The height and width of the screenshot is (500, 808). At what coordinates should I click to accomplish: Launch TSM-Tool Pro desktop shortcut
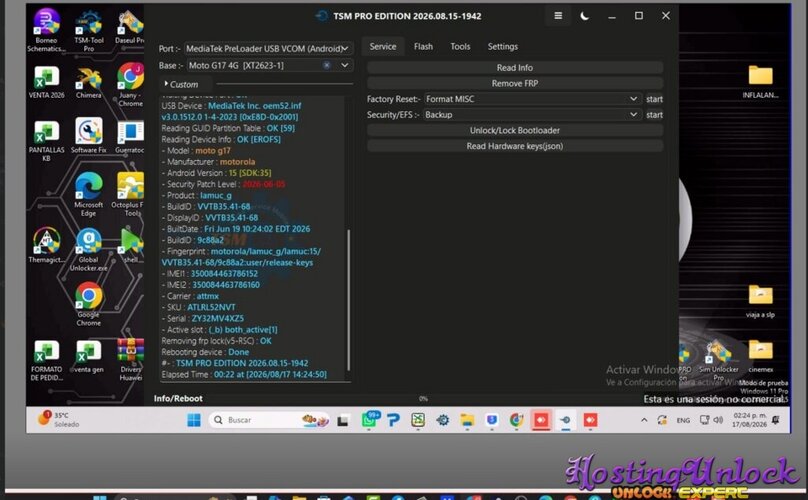[89, 31]
